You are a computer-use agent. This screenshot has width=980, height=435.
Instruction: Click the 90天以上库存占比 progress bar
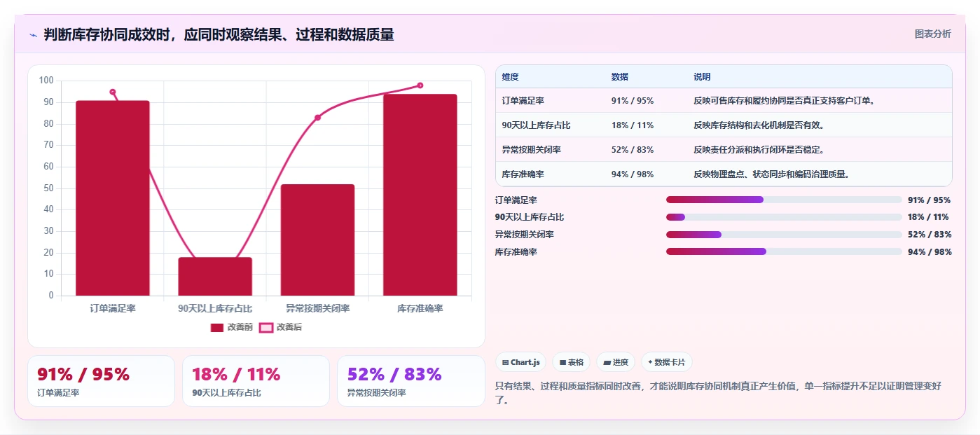(784, 217)
